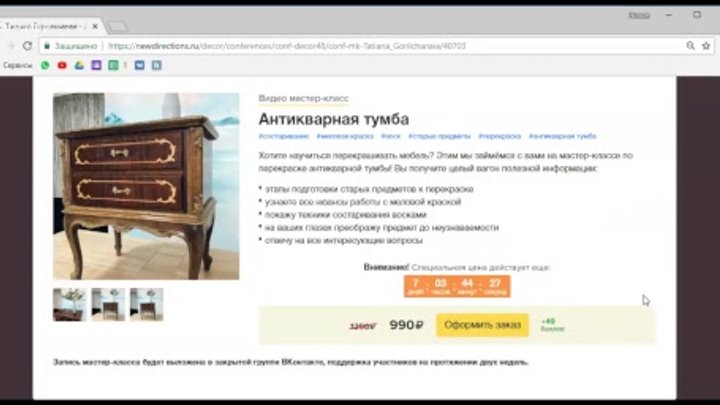Screen dimensions: 720x405
Task: Select the first cabinet thumbnail
Action: pos(69,304)
